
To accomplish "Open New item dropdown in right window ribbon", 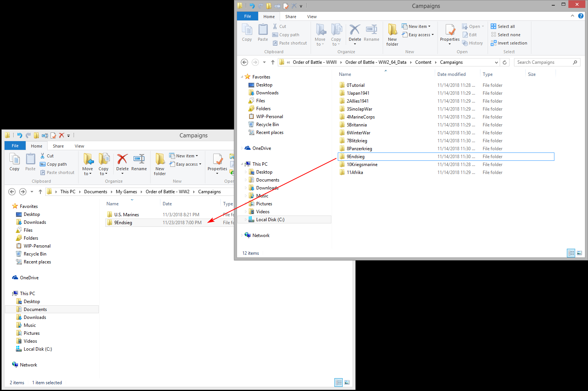I will click(x=416, y=26).
